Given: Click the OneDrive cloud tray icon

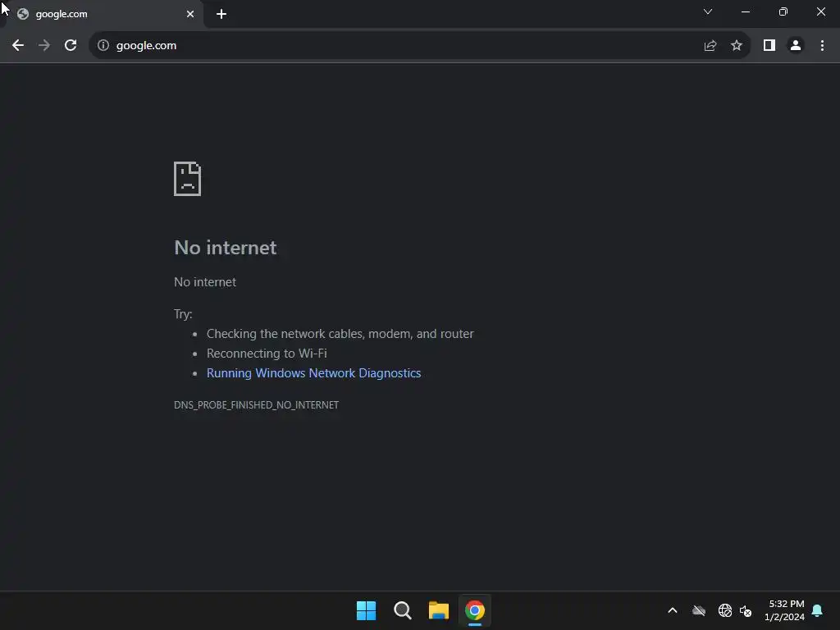Looking at the screenshot, I should coord(699,610).
